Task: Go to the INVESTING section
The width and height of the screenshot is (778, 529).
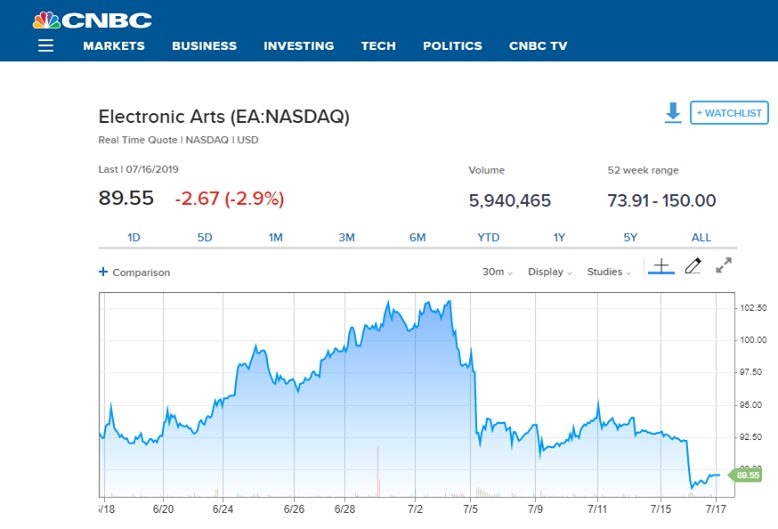Action: 298,46
